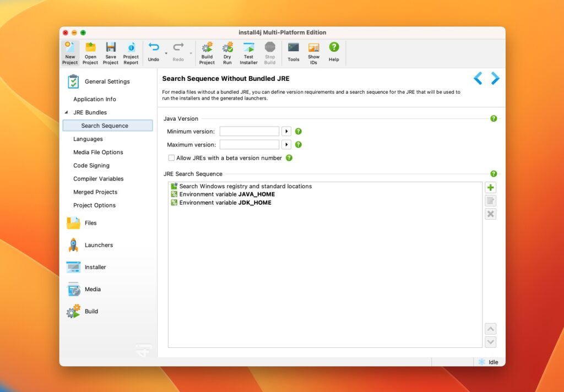Delete the selected search sequence entry
564x392 pixels.
490,214
